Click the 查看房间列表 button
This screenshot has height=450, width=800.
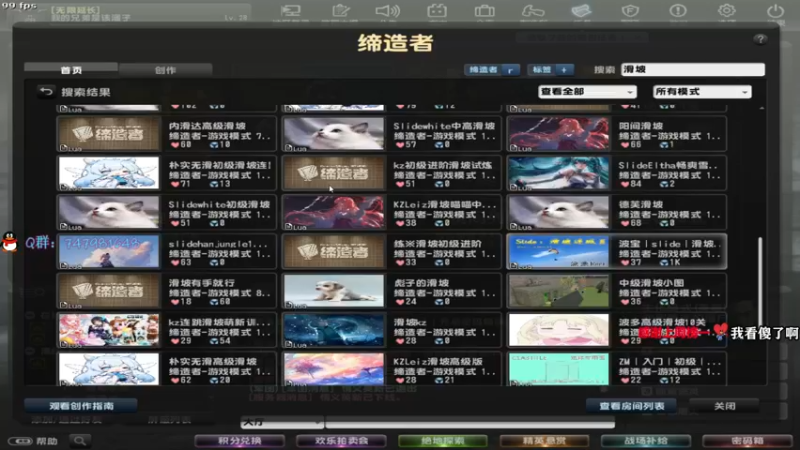[632, 406]
